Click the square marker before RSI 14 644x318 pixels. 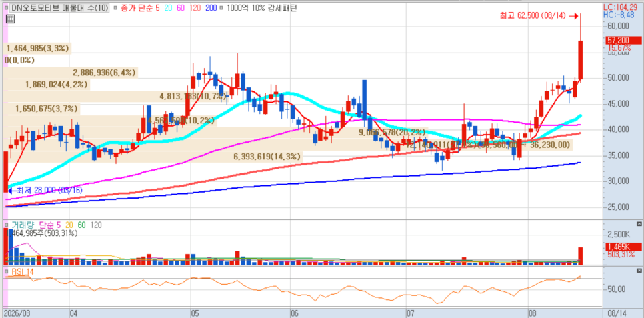tap(5, 271)
